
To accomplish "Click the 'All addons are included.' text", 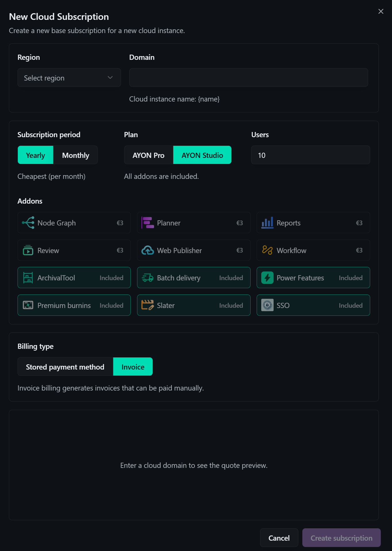I will [162, 176].
